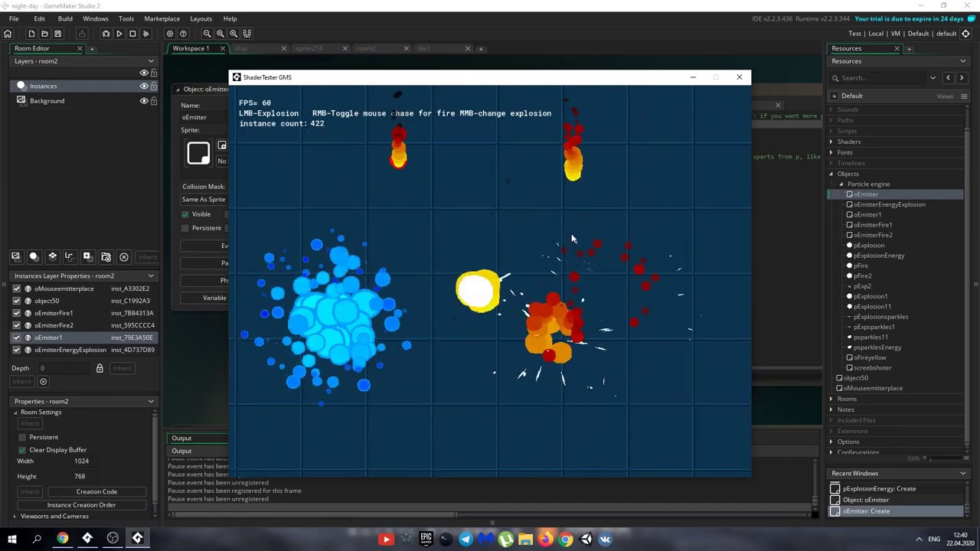Open the File menu

tap(14, 18)
